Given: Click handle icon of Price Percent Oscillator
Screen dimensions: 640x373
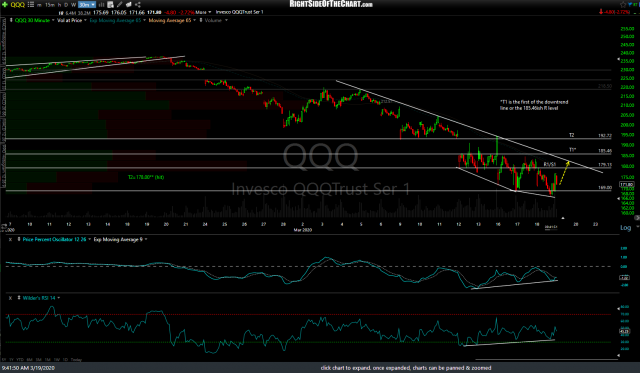Looking at the screenshot, I should [x=19, y=240].
